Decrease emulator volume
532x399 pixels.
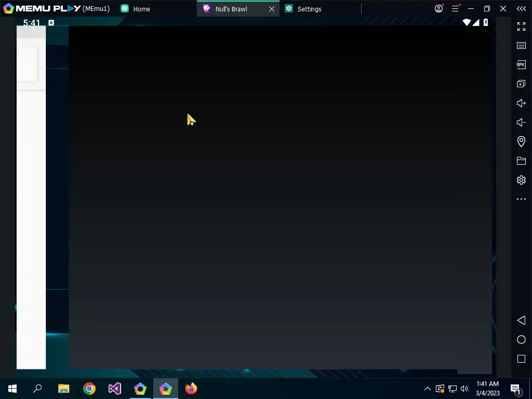point(521,122)
